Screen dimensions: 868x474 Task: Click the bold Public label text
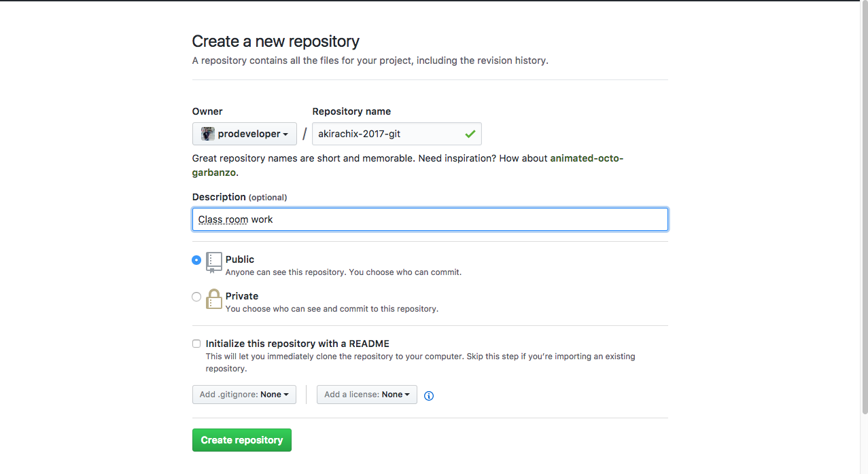point(240,259)
